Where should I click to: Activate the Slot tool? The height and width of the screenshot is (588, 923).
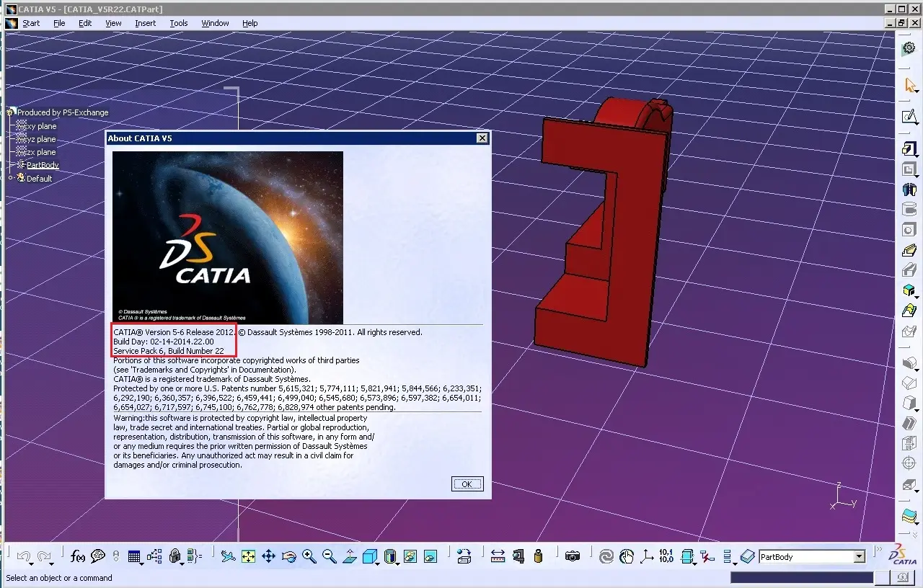(909, 270)
